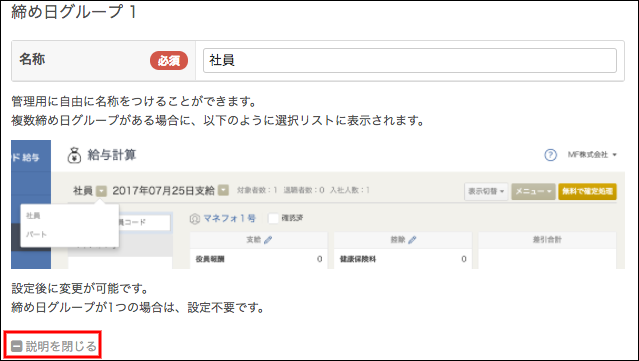Open the 表示切替 dropdown
The width and height of the screenshot is (639, 361).
pos(486,191)
